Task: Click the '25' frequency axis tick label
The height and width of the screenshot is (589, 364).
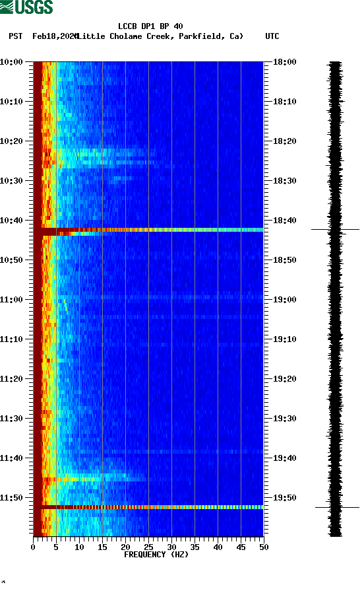Action: point(148,547)
